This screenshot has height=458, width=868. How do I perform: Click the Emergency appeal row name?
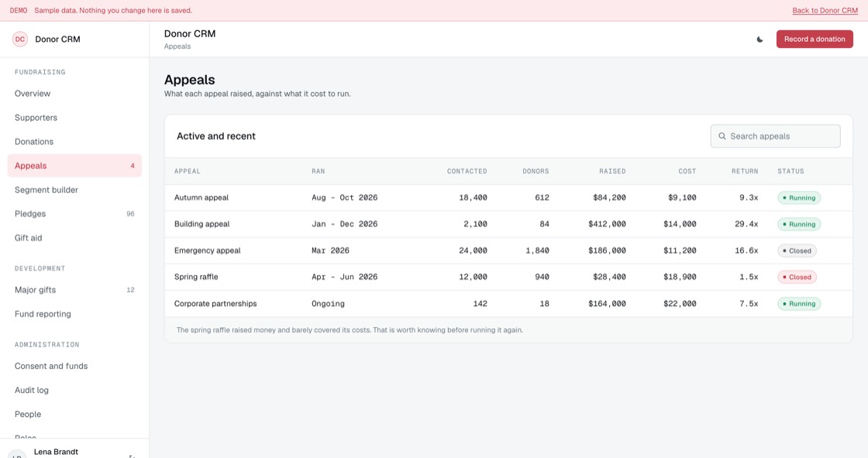coord(208,251)
